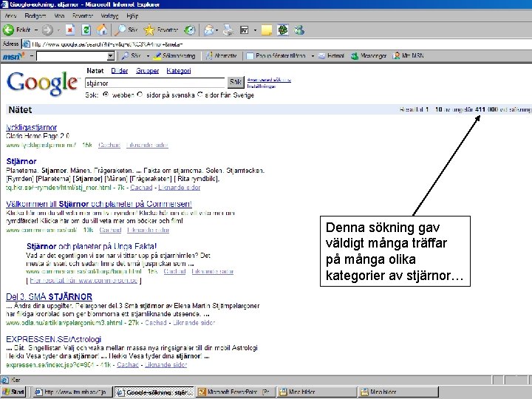Image resolution: width=532 pixels, height=399 pixels.
Task: Click the grey Forward arrow button
Action: click(x=47, y=30)
